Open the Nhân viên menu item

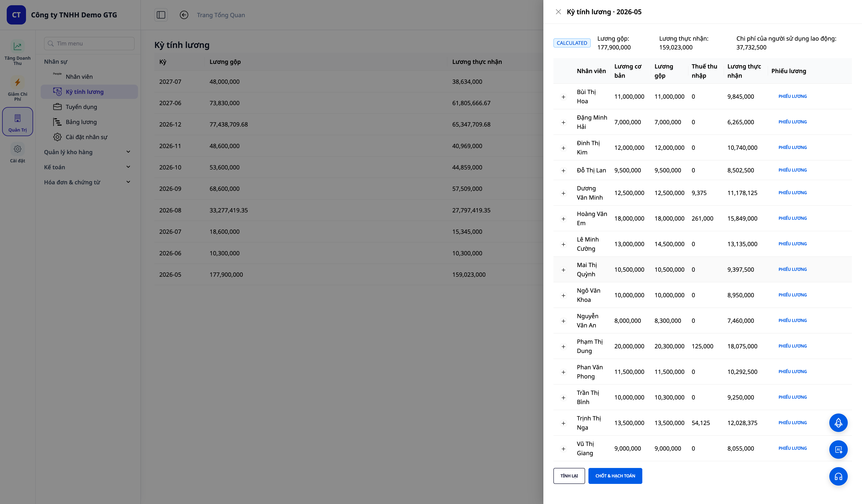click(89, 77)
